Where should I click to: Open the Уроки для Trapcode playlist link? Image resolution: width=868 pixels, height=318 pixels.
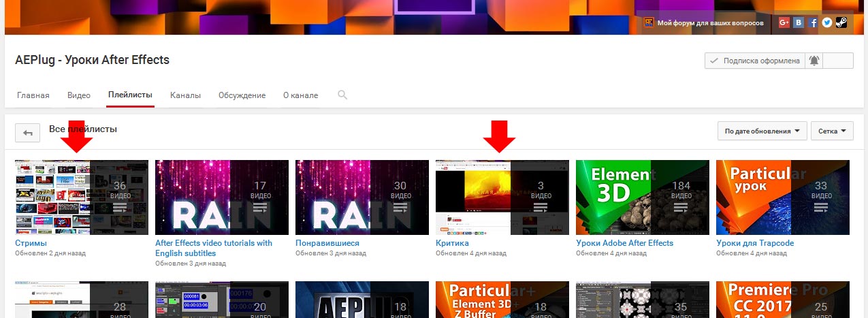click(x=755, y=243)
